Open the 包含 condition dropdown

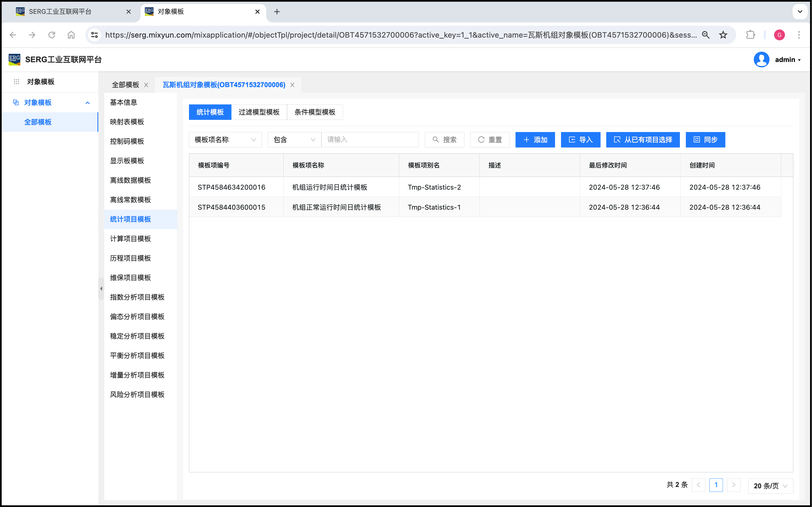[x=294, y=140]
